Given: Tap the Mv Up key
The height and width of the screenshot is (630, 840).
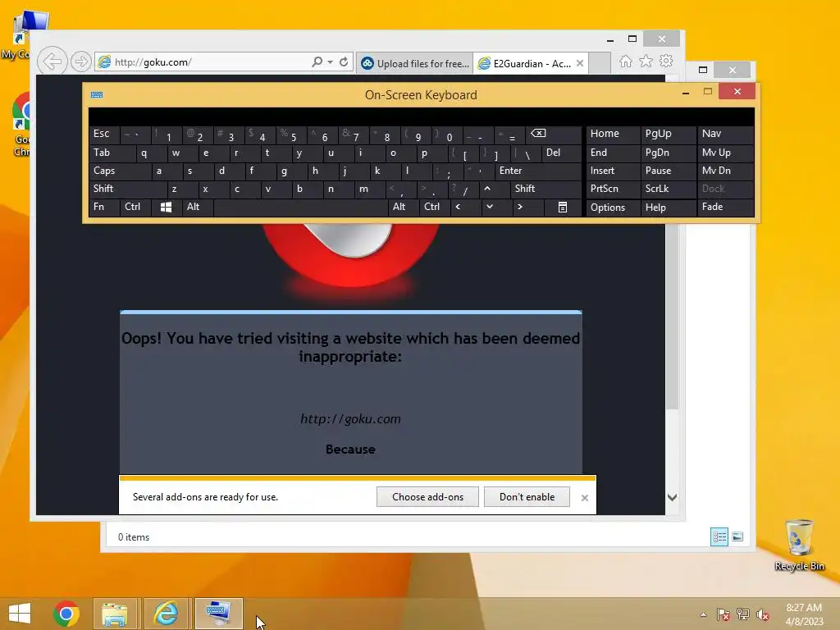Looking at the screenshot, I should 725,153.
